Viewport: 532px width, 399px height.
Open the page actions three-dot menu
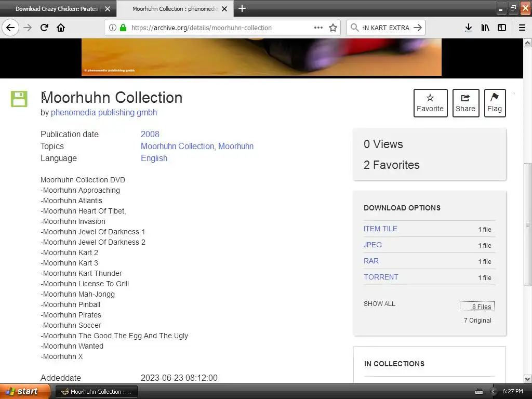pyautogui.click(x=318, y=28)
